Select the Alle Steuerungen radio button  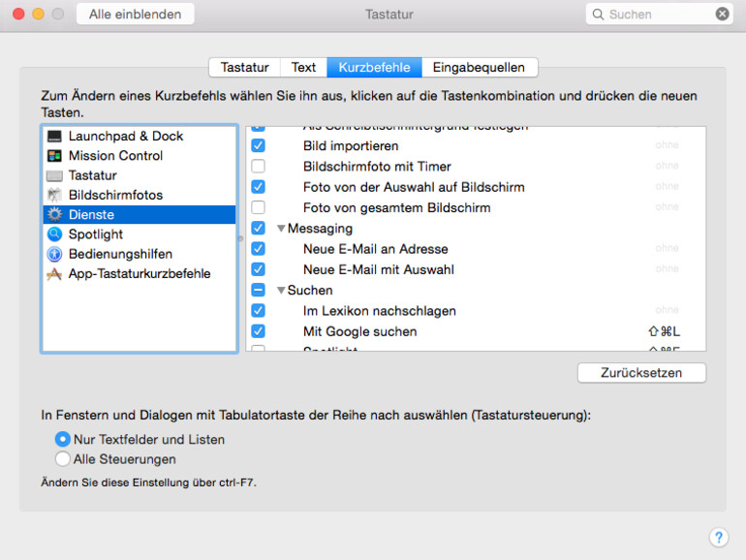[63, 459]
